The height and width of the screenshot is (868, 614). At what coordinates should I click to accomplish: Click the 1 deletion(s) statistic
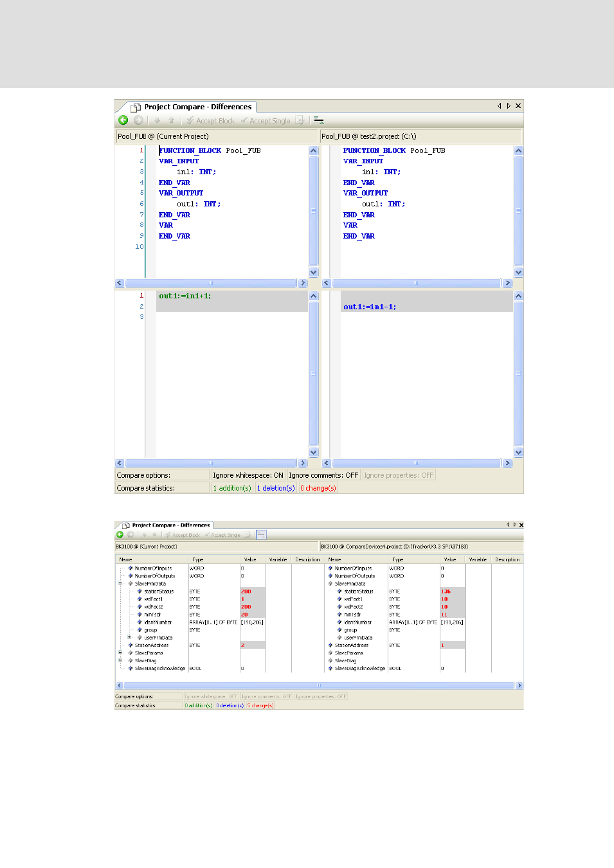(x=276, y=488)
